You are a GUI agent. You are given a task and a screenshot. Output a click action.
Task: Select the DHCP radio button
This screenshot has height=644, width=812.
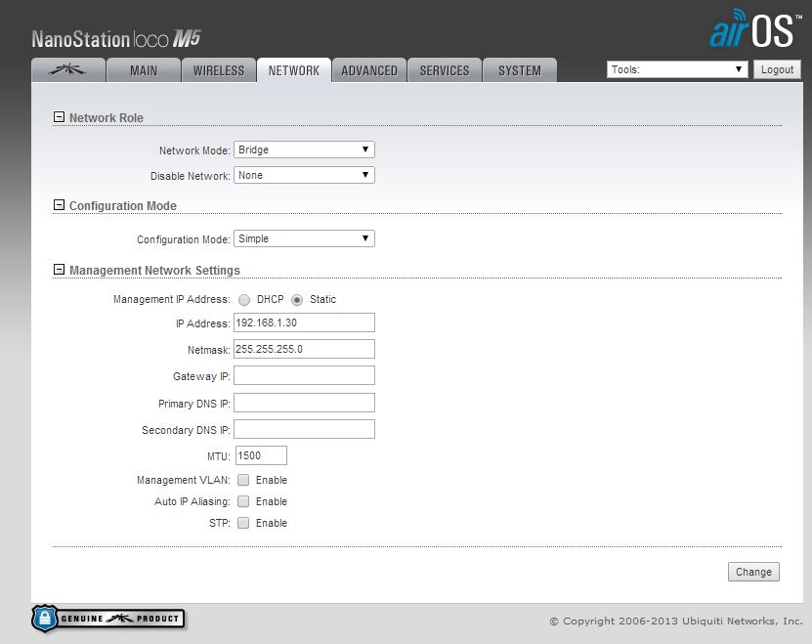(244, 299)
